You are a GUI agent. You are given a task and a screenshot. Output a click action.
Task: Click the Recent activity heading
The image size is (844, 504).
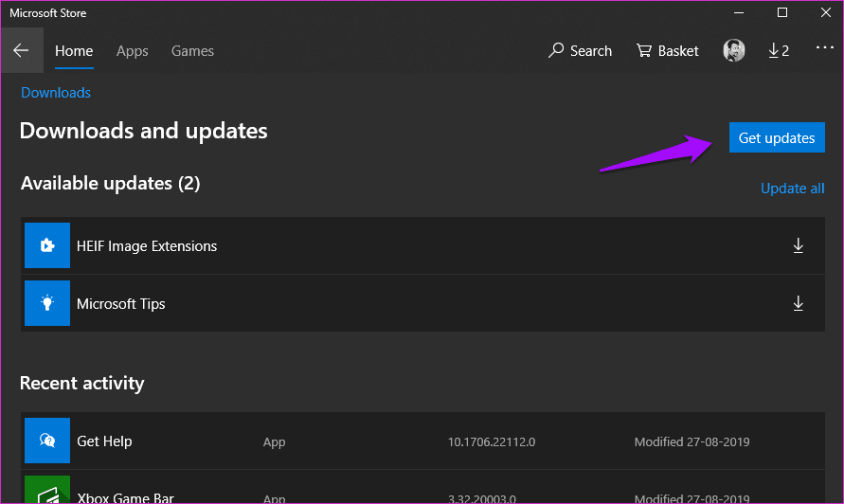pyautogui.click(x=81, y=383)
